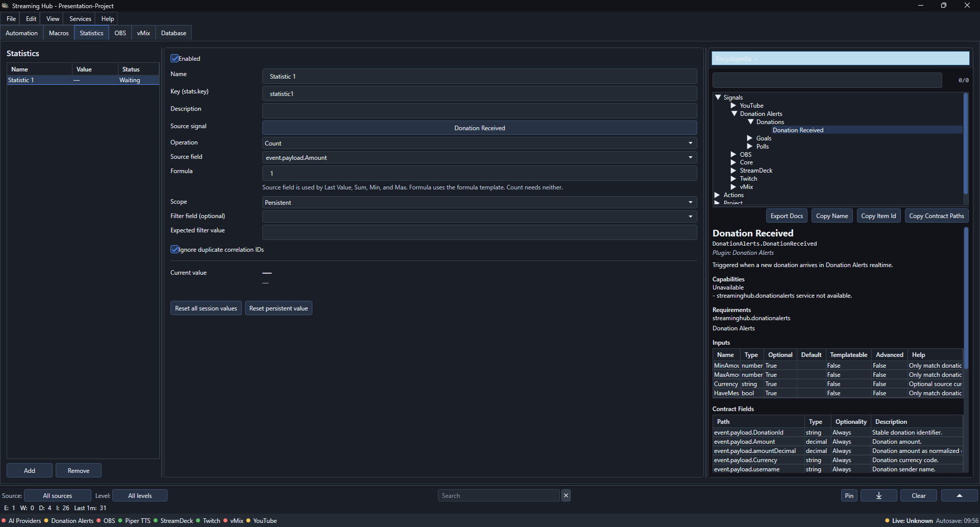This screenshot has height=527, width=980.
Task: Click the Name column header in Statistics list
Action: click(39, 69)
